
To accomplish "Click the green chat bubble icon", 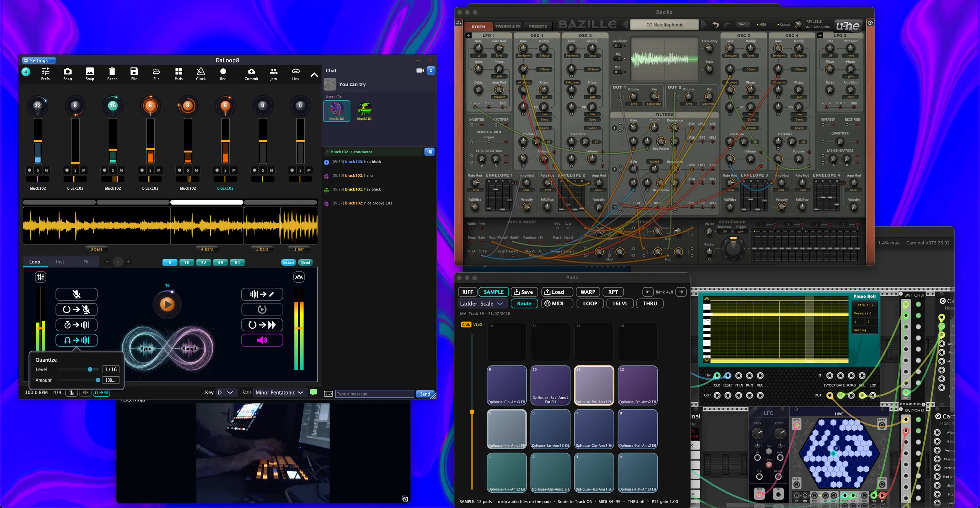I will (x=314, y=392).
